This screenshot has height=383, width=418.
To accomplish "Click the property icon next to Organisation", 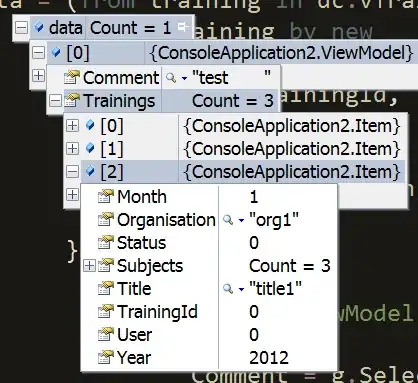I will (x=106, y=220).
